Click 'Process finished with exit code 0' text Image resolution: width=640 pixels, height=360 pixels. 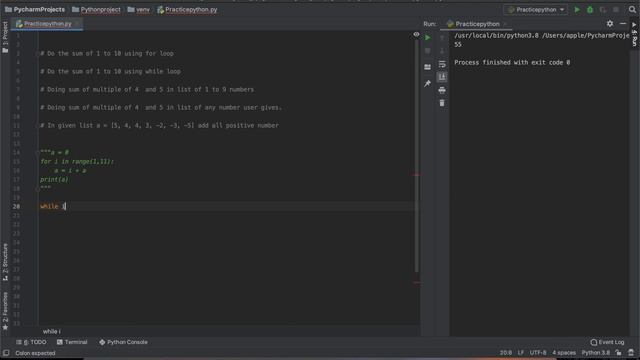[x=512, y=62]
